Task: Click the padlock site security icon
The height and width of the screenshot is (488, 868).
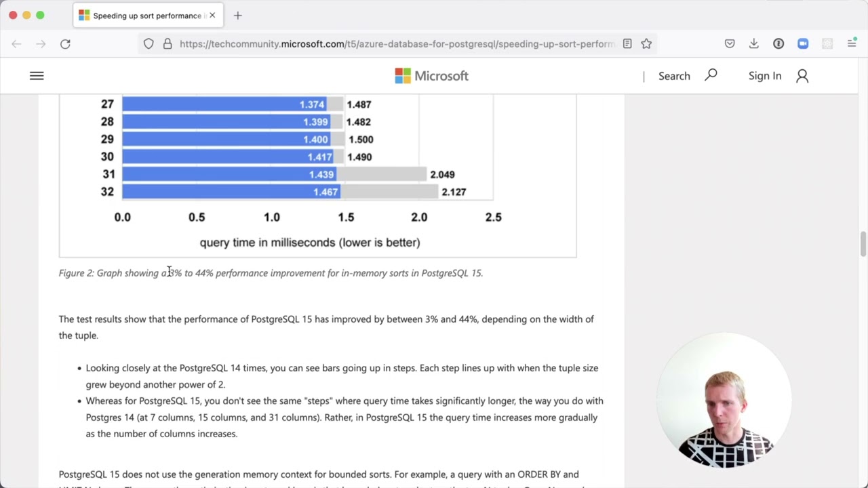Action: pyautogui.click(x=167, y=44)
